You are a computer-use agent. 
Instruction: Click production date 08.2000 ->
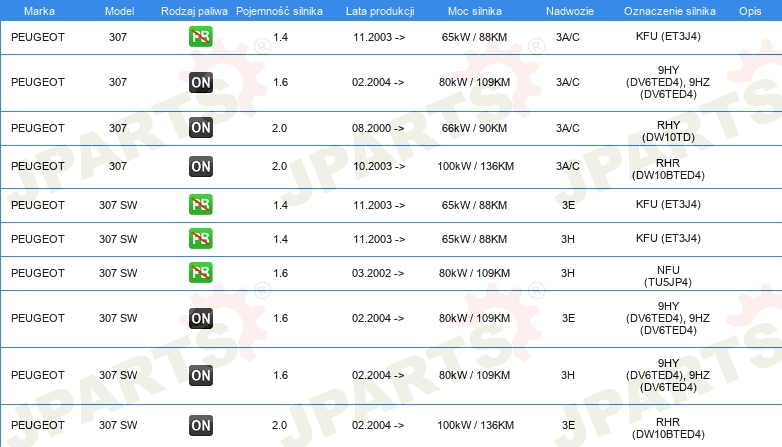click(x=378, y=128)
